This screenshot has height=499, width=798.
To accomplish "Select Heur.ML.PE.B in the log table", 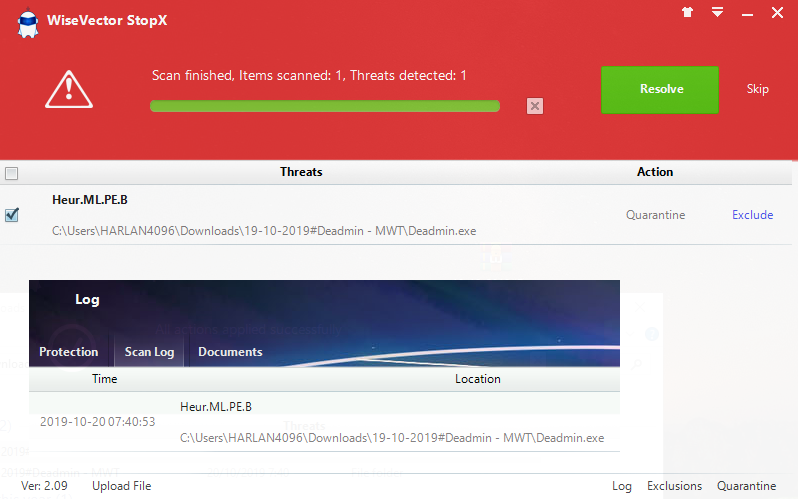I will pyautogui.click(x=216, y=407).
